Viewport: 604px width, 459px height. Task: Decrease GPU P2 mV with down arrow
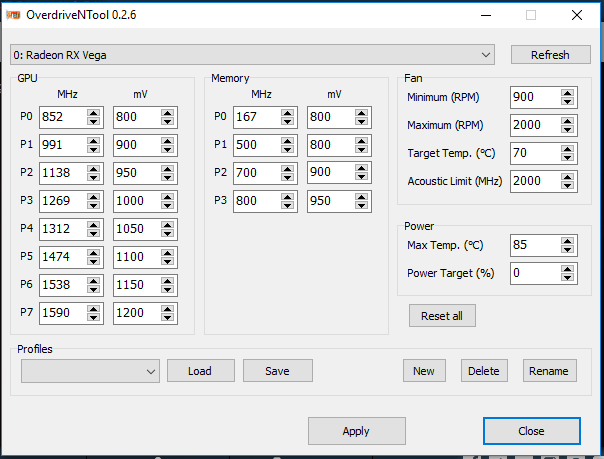(x=168, y=177)
